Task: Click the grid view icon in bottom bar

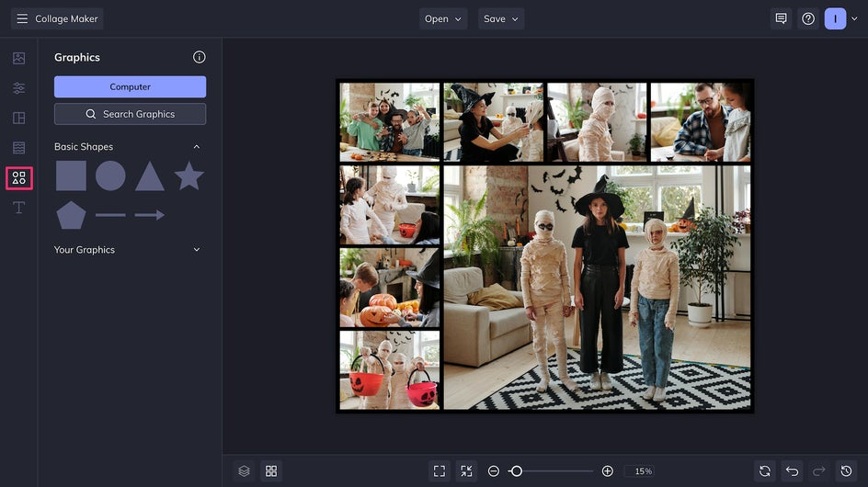Action: coord(271,471)
